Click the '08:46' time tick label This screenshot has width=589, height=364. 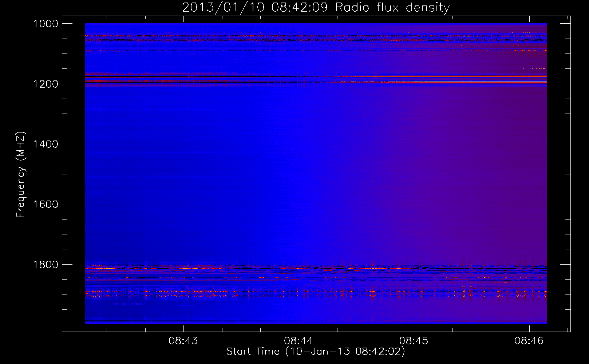click(529, 341)
